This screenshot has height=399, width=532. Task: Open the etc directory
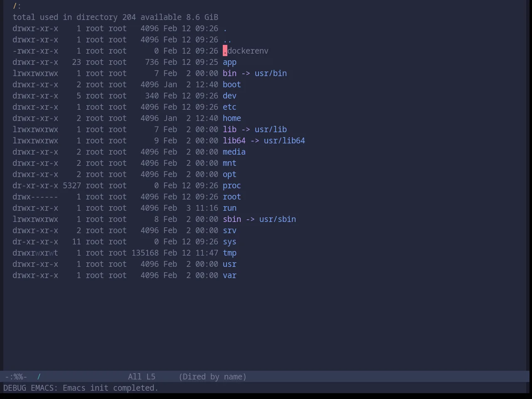pyautogui.click(x=229, y=107)
